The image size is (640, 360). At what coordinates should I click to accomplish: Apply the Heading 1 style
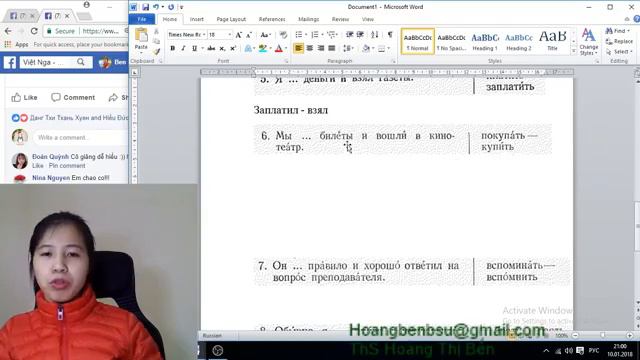[x=485, y=41]
